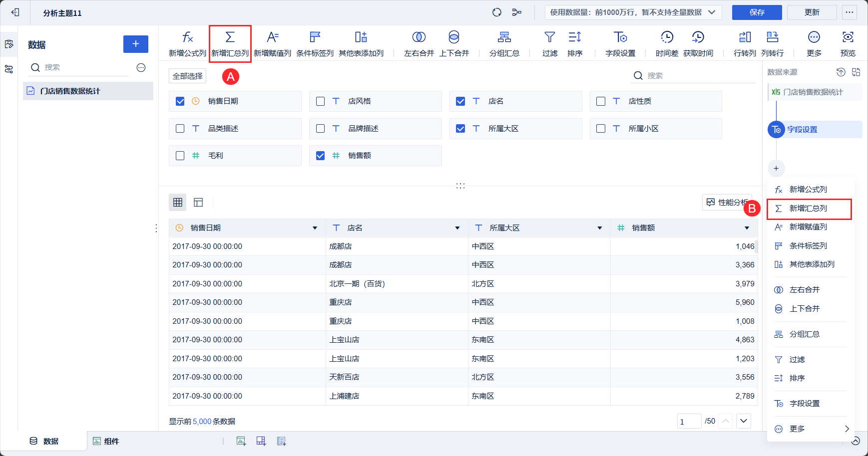Select 条件标签列 toolbar tool

pos(315,43)
